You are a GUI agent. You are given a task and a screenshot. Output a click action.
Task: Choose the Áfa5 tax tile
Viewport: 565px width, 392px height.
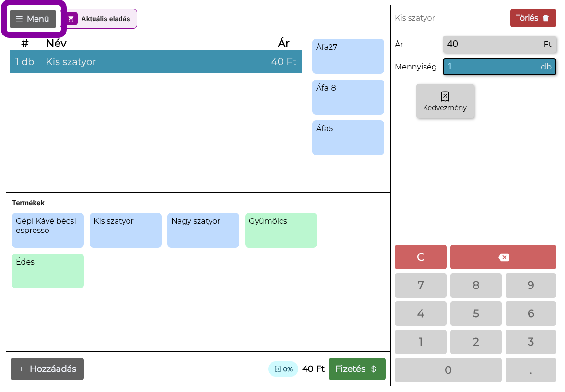pos(348,138)
